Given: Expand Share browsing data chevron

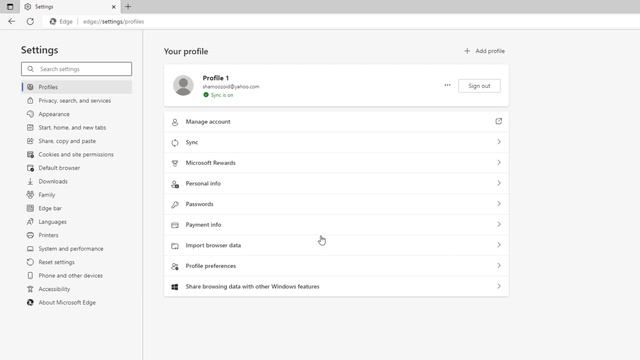Looking at the screenshot, I should coord(499,286).
